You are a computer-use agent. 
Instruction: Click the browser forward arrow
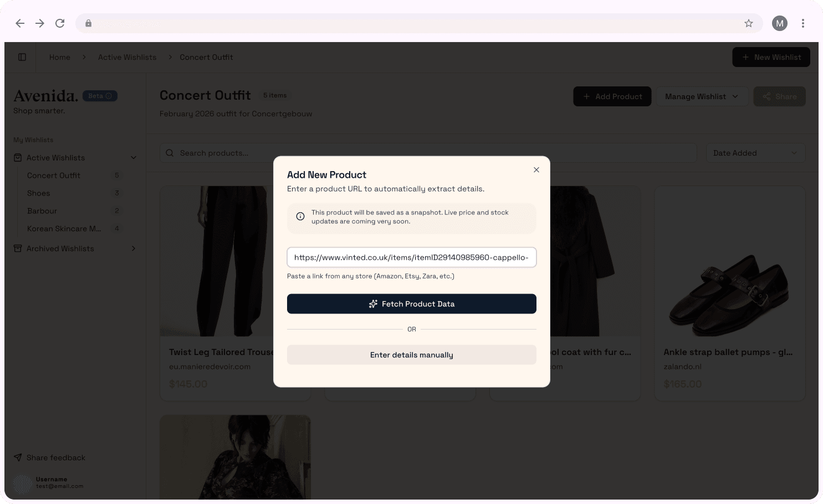tap(40, 23)
